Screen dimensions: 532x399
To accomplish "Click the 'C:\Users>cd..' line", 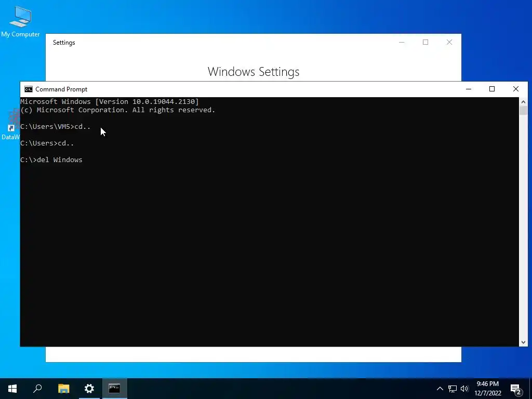I will coord(47,143).
